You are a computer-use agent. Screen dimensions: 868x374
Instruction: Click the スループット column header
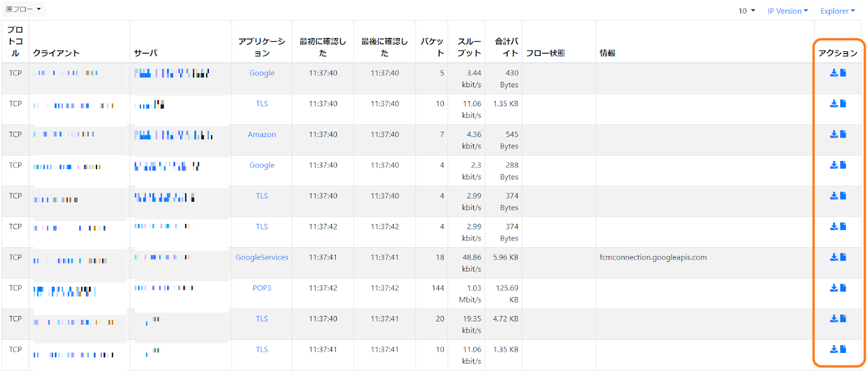[469, 47]
